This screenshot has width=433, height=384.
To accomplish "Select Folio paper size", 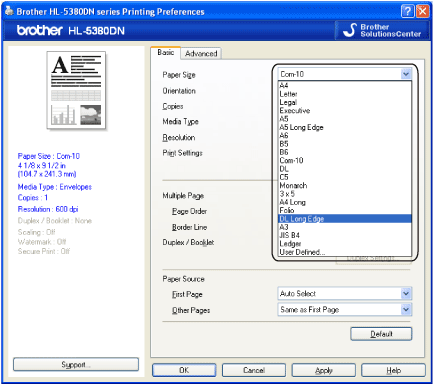I will pyautogui.click(x=345, y=210).
